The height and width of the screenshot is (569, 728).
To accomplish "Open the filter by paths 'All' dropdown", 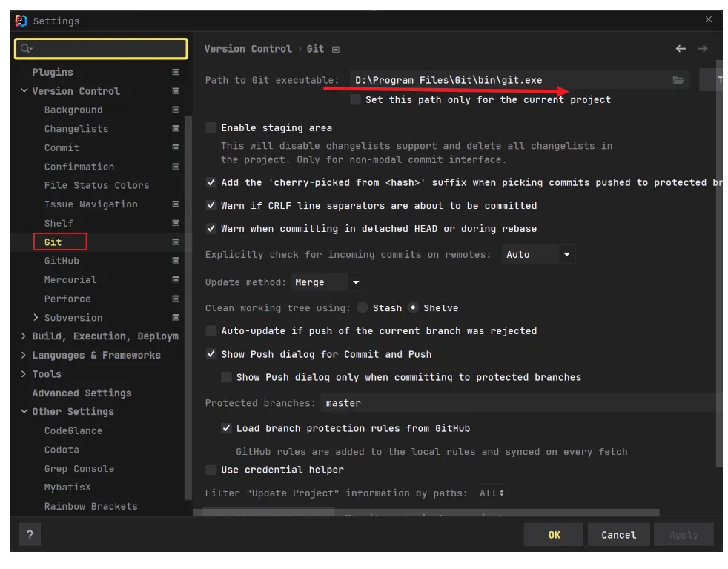I will pyautogui.click(x=492, y=493).
